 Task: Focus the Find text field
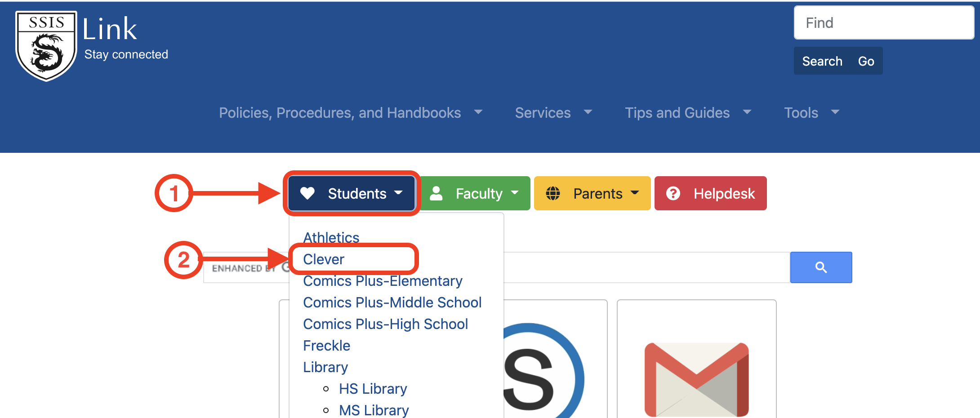[x=883, y=23]
